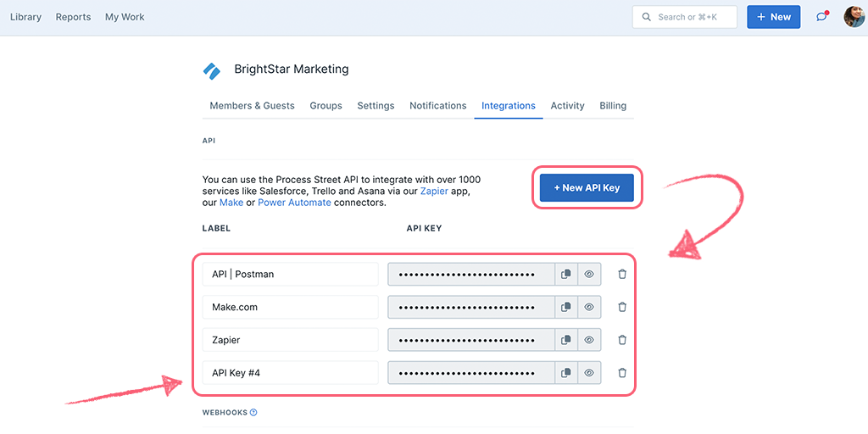Open the Reports page

73,17
